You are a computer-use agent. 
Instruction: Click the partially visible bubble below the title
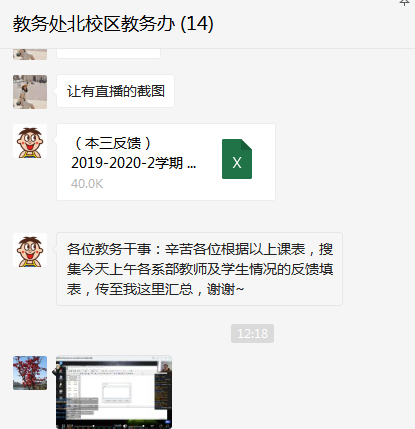pos(108,53)
